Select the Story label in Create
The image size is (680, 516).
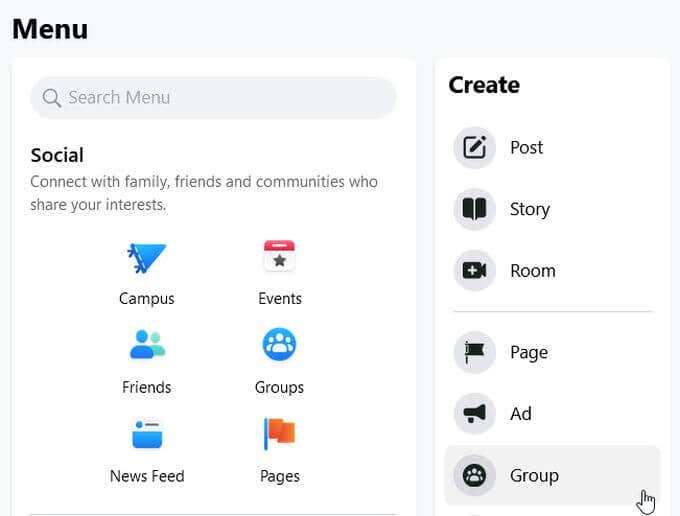tap(529, 209)
